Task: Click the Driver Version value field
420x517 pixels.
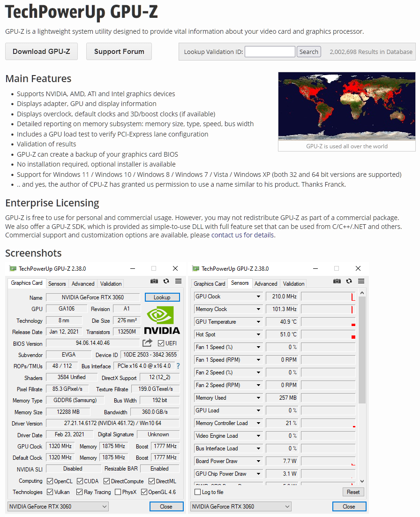Action: coord(112,423)
